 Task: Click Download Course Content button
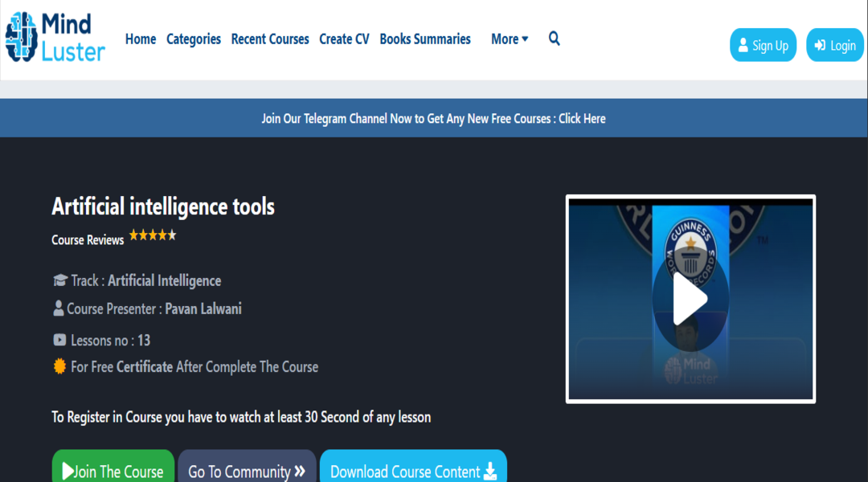pos(413,466)
